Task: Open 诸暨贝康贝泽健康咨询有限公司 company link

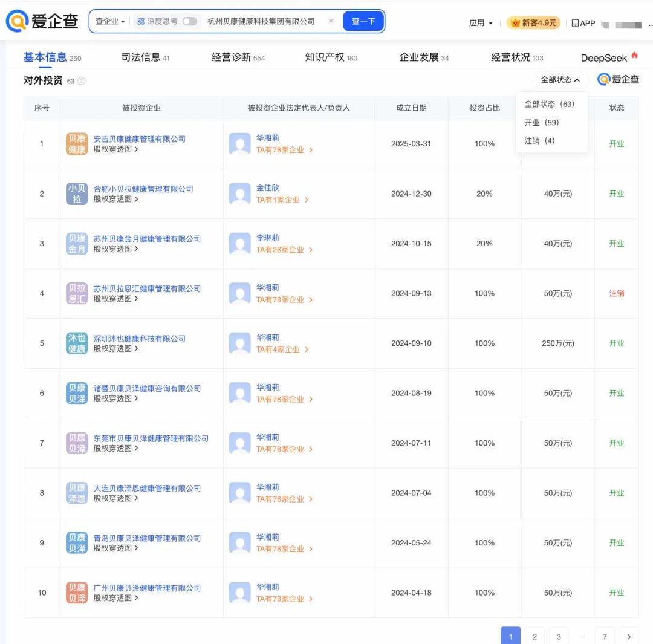Action: coord(147,389)
